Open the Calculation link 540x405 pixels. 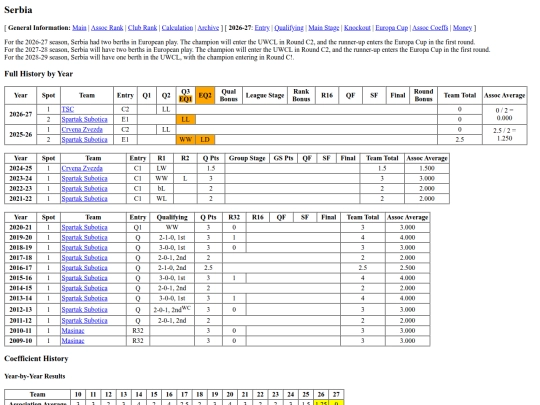pos(177,28)
